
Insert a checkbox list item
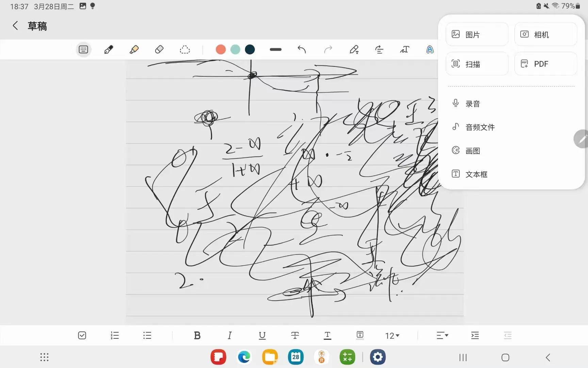pos(82,336)
